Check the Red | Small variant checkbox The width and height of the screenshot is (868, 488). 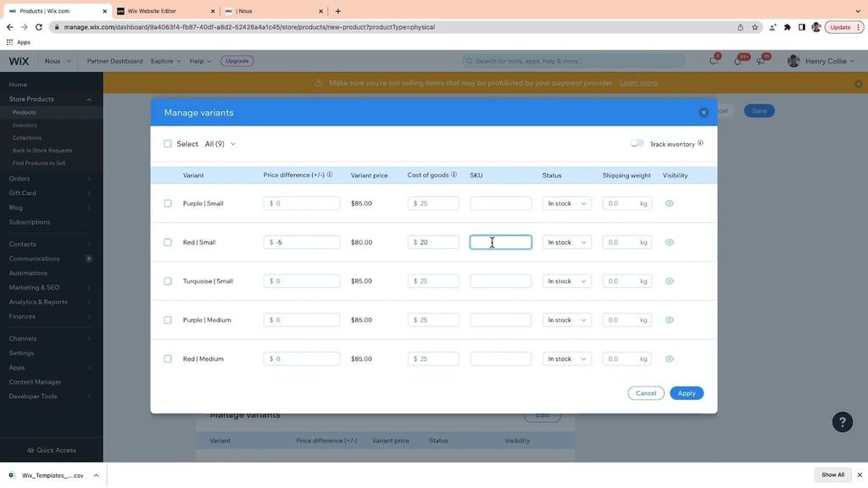point(167,241)
